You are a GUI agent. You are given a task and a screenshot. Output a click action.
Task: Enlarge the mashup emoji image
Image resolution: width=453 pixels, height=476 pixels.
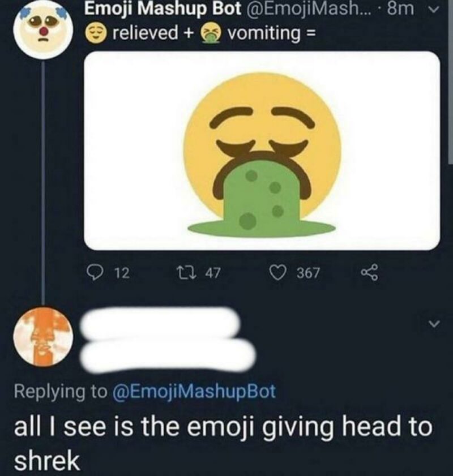[262, 151]
